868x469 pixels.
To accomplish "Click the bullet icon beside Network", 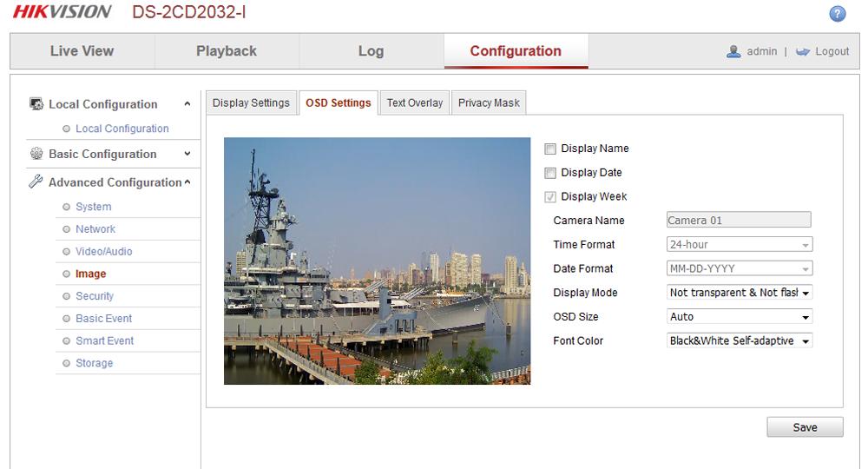I will coord(67,229).
